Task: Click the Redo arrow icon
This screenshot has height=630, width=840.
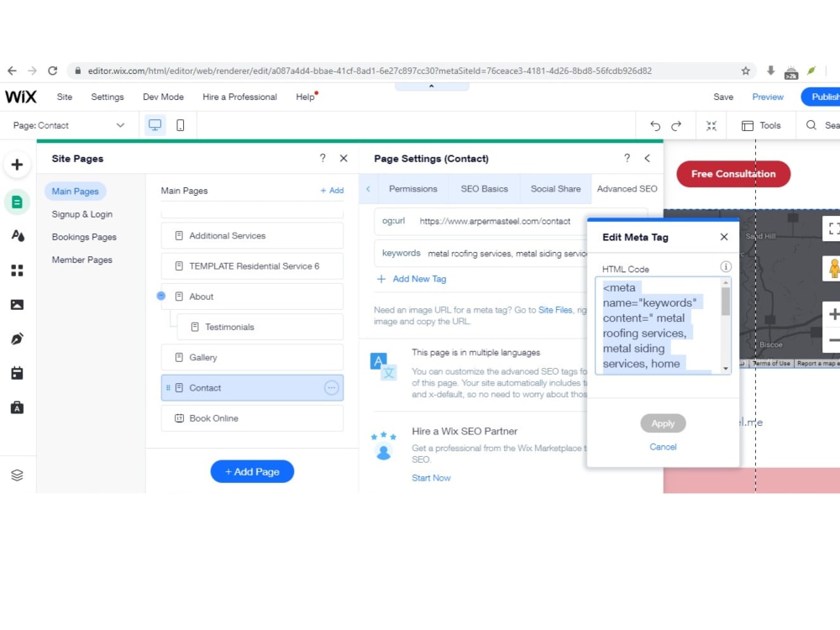Action: coord(676,125)
